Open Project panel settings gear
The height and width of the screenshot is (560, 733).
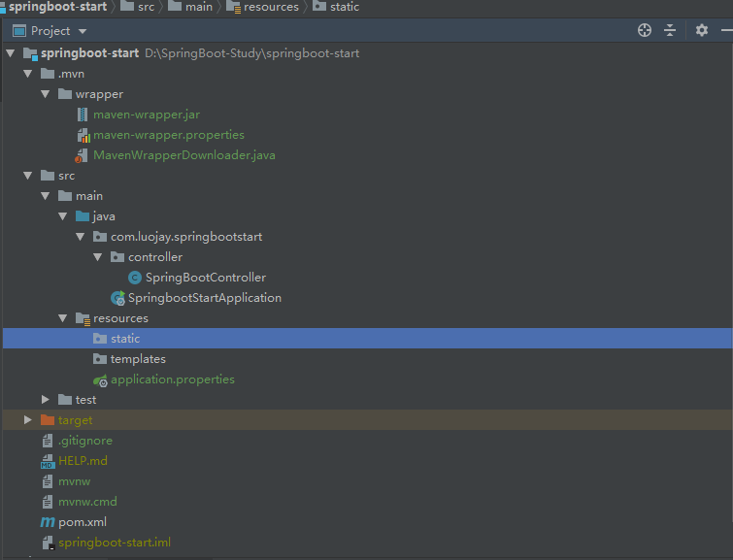702,31
